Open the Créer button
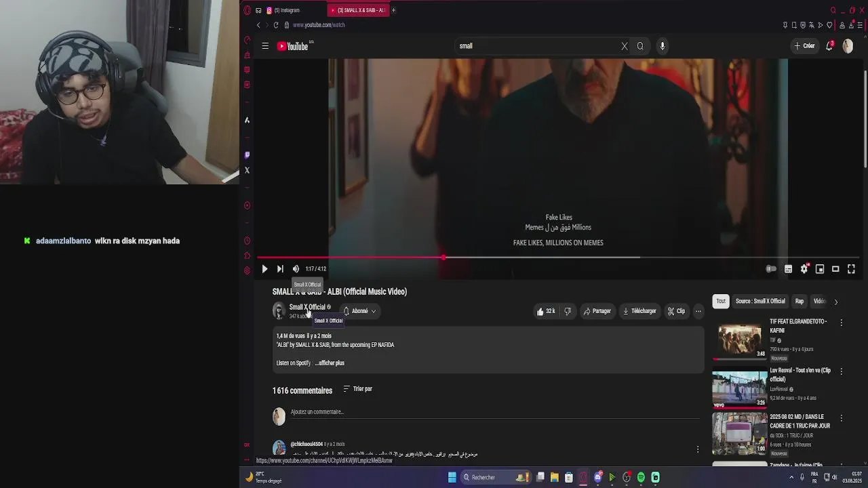The image size is (868, 488). pos(804,46)
